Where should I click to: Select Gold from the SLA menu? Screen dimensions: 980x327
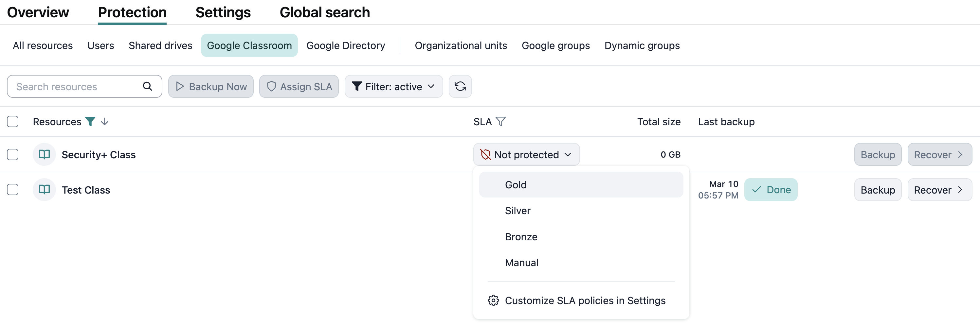pyautogui.click(x=516, y=184)
